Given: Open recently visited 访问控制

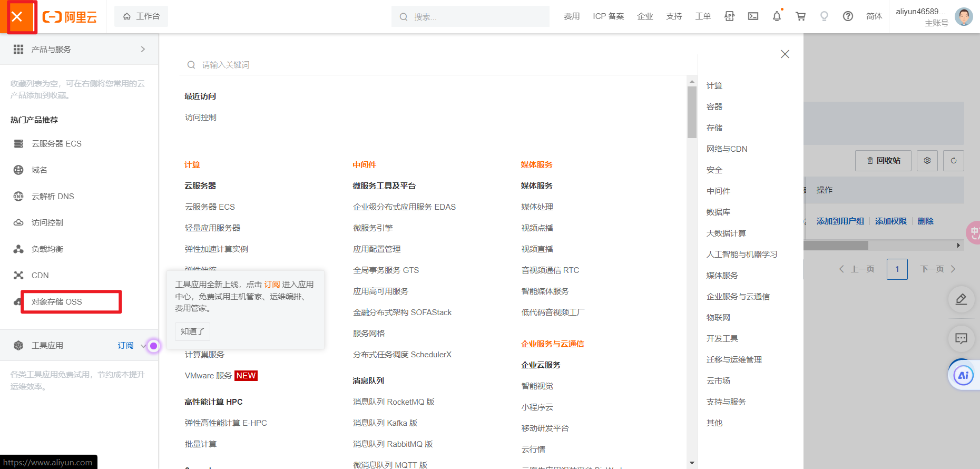Looking at the screenshot, I should coord(200,117).
